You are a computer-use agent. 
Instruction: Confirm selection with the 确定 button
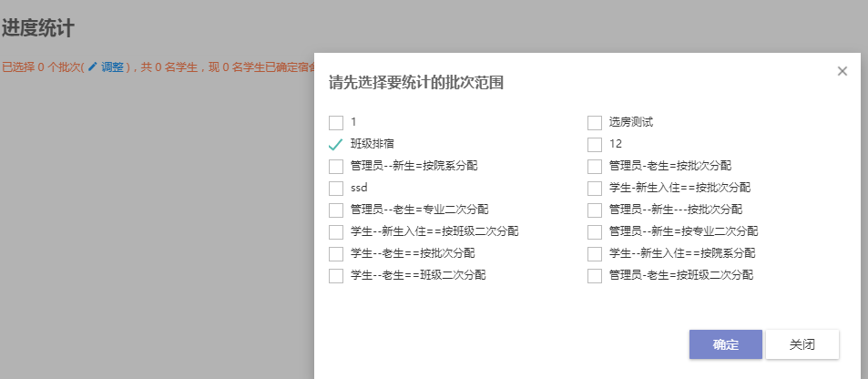[x=726, y=344]
